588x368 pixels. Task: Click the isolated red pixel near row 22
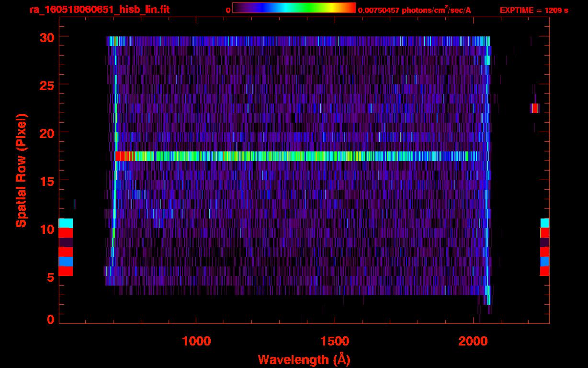click(x=535, y=108)
